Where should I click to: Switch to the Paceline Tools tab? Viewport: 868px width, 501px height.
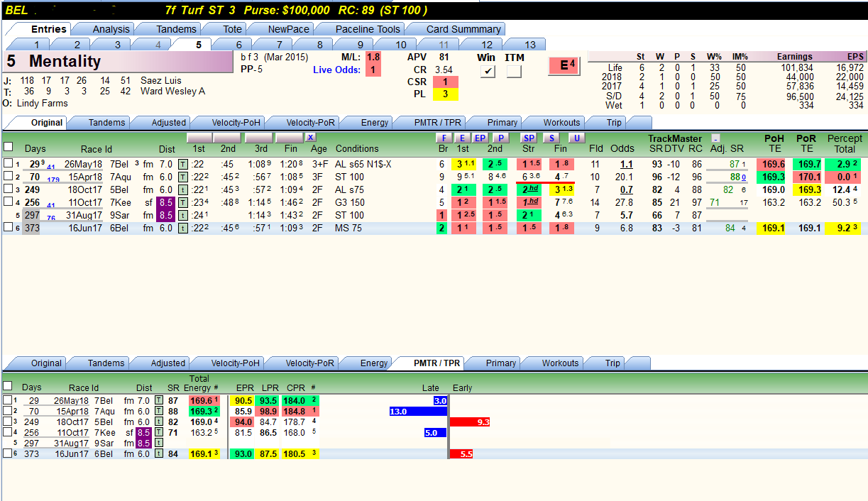[x=368, y=29]
